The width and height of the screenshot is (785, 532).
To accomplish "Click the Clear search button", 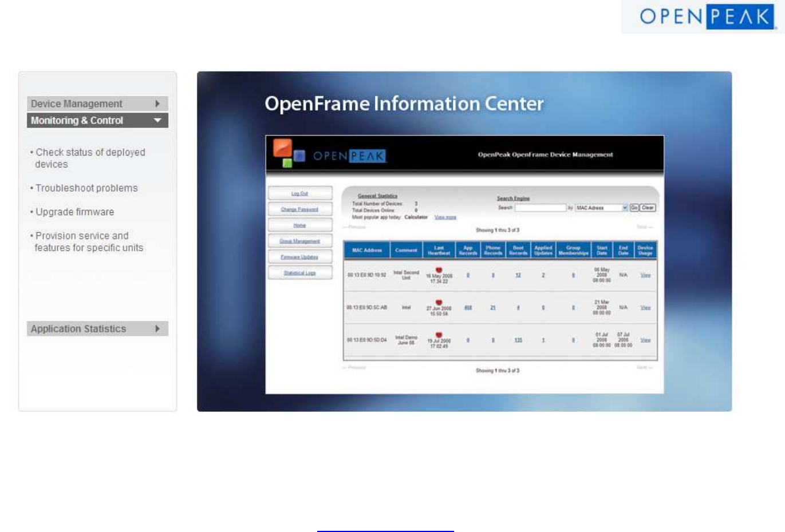I will [x=648, y=208].
